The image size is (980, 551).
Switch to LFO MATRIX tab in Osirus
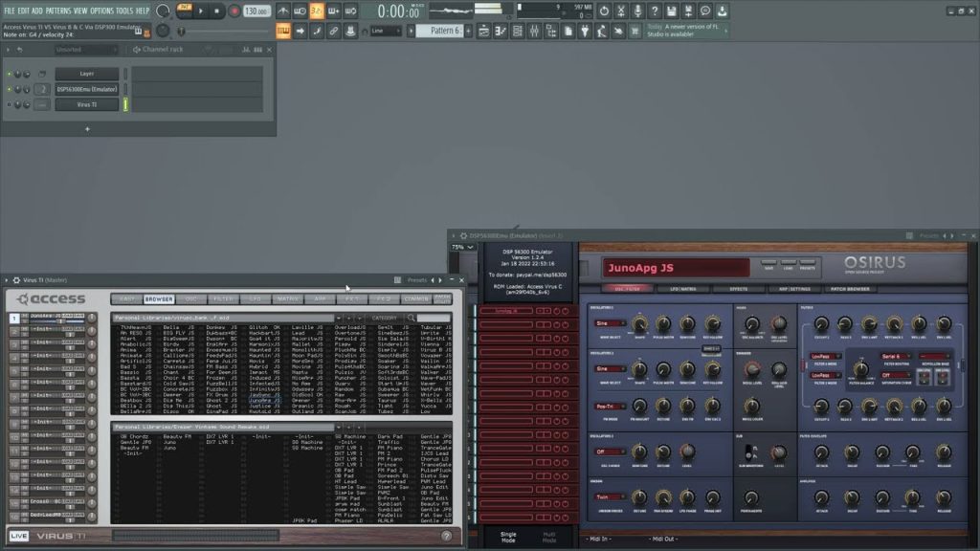click(x=683, y=289)
